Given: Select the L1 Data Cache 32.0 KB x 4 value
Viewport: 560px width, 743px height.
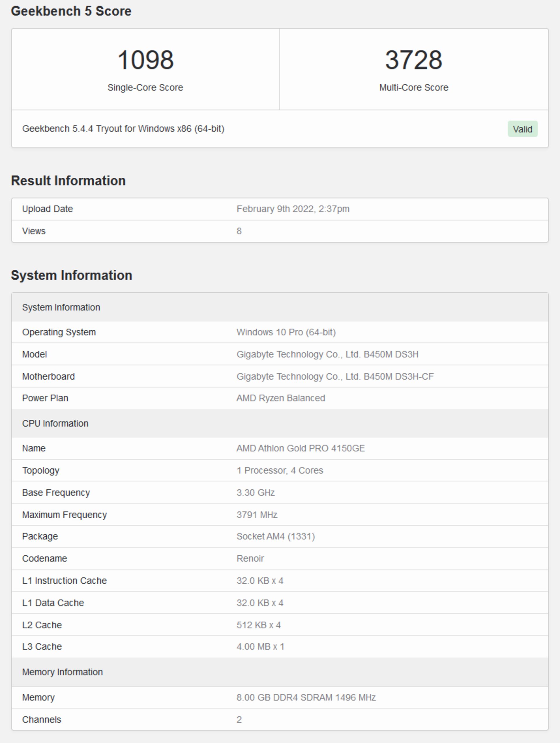Looking at the screenshot, I should click(260, 603).
